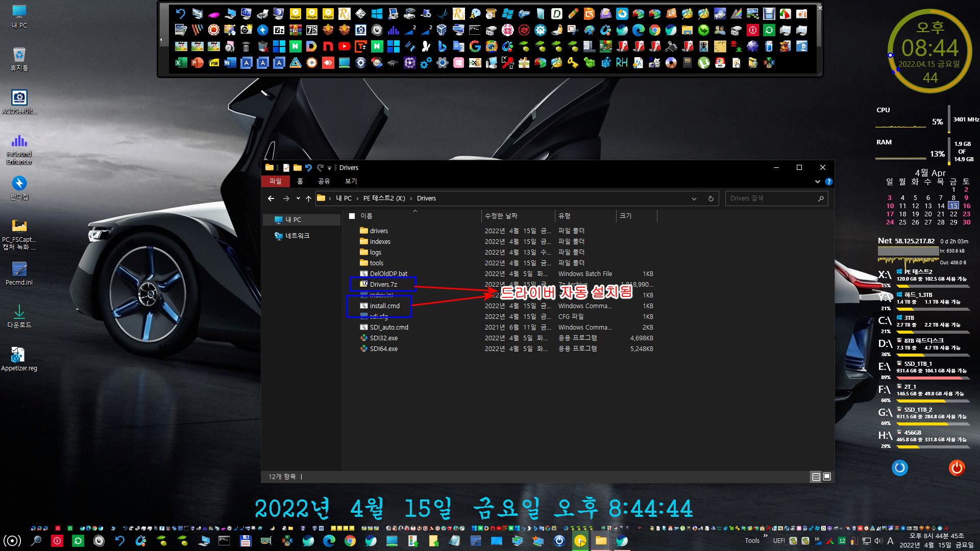Open the taskbar volume control
Screen dimensions: 980x551
point(878,541)
